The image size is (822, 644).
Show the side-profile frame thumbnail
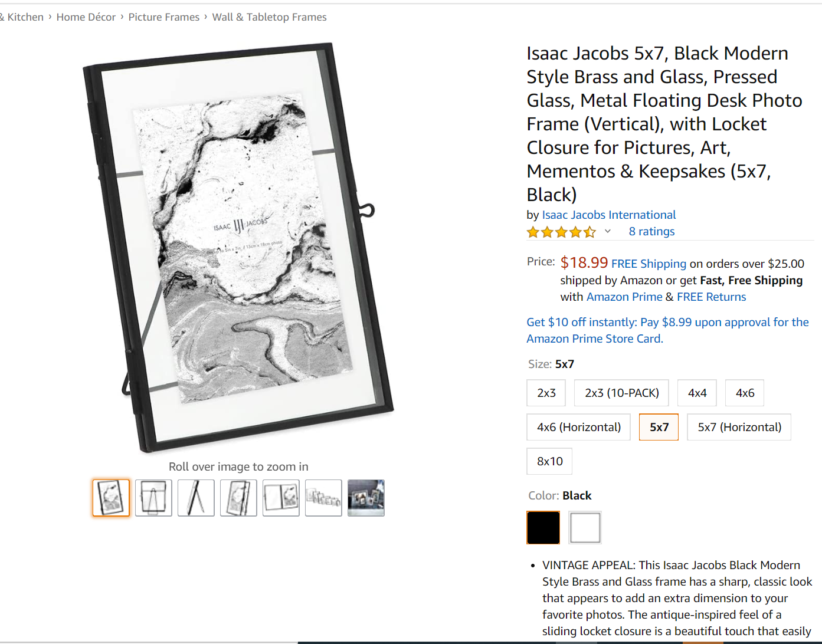click(x=196, y=498)
